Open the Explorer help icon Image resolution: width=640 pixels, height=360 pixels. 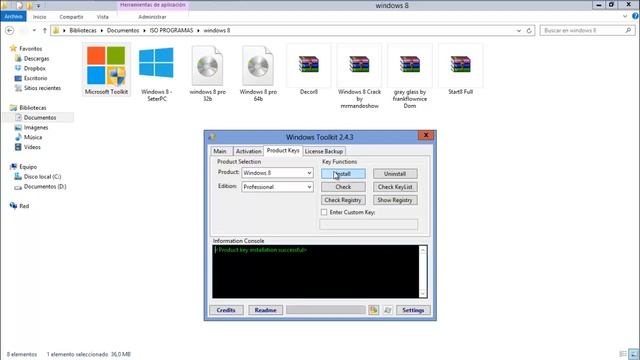[x=635, y=16]
